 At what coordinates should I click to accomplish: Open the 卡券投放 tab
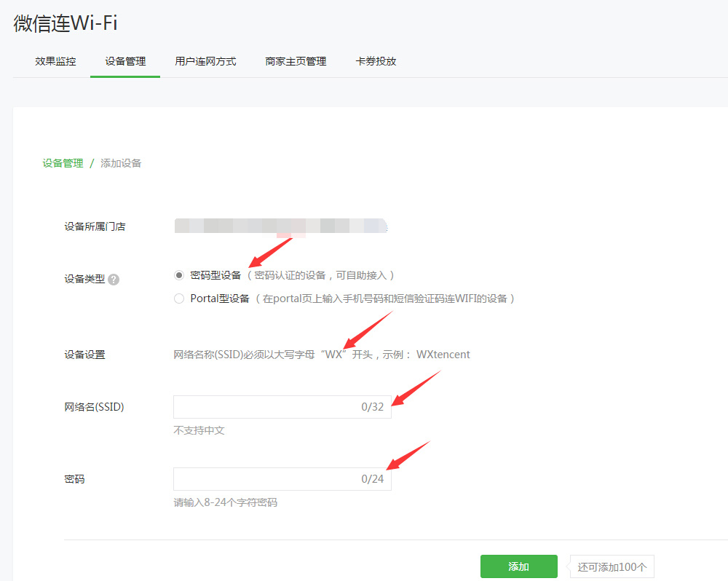[376, 61]
